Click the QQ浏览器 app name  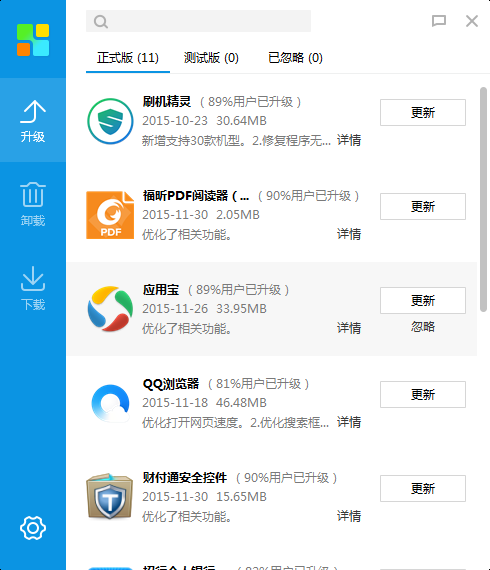171,384
